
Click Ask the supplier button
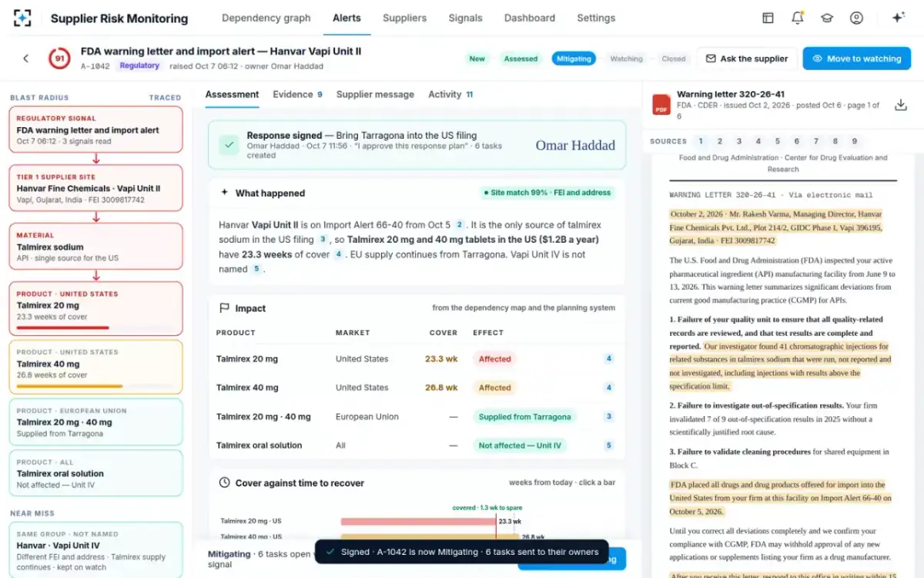point(746,59)
